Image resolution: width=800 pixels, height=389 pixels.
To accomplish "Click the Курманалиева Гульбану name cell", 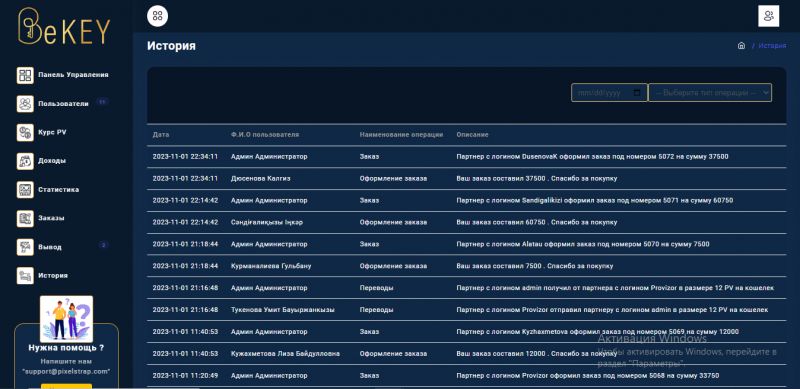I will coord(271,266).
